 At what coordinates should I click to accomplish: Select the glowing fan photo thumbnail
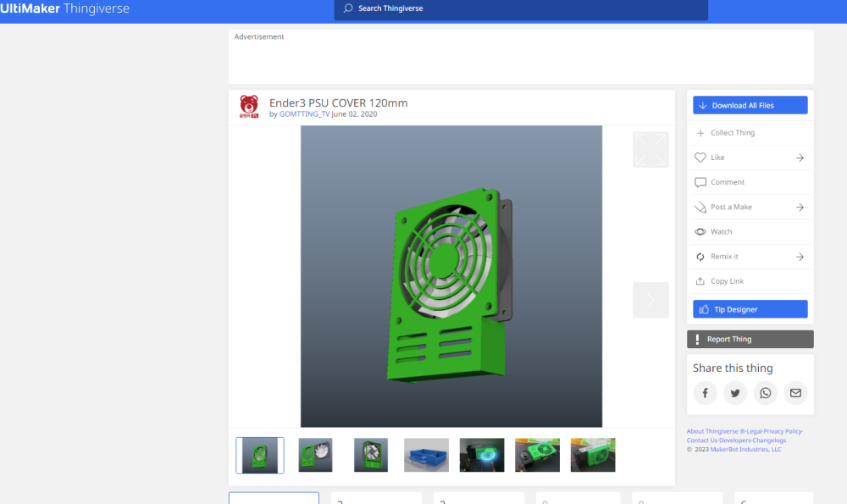click(x=482, y=455)
